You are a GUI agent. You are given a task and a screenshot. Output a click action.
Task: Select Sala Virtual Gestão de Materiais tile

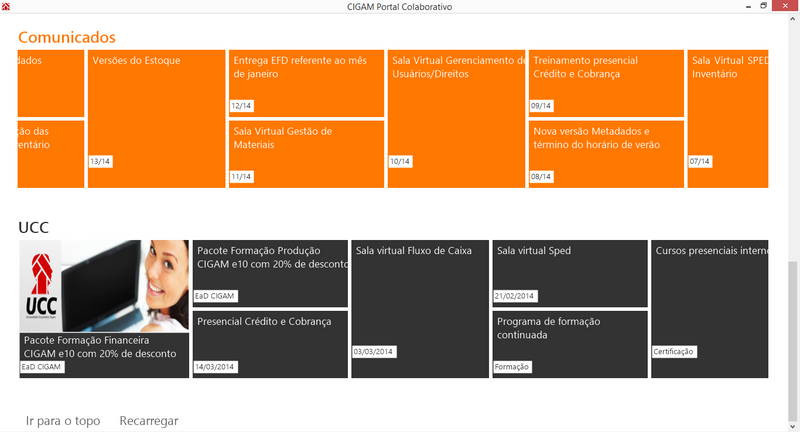click(x=306, y=153)
